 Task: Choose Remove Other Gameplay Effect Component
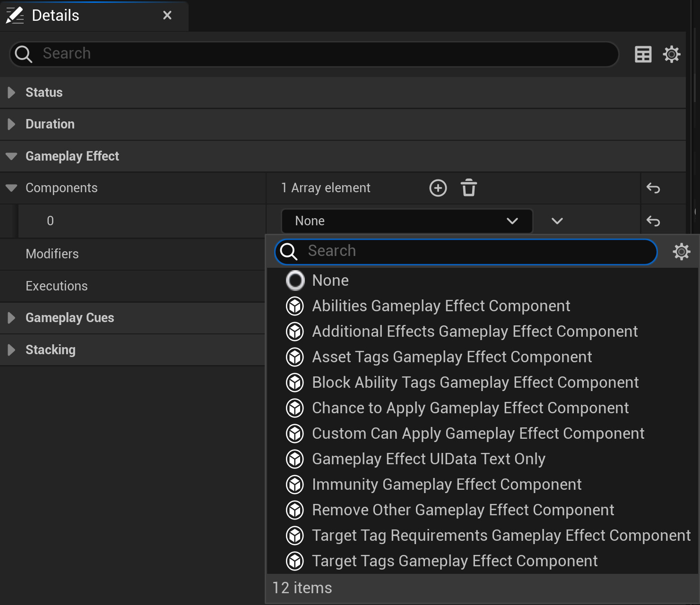(x=482, y=510)
